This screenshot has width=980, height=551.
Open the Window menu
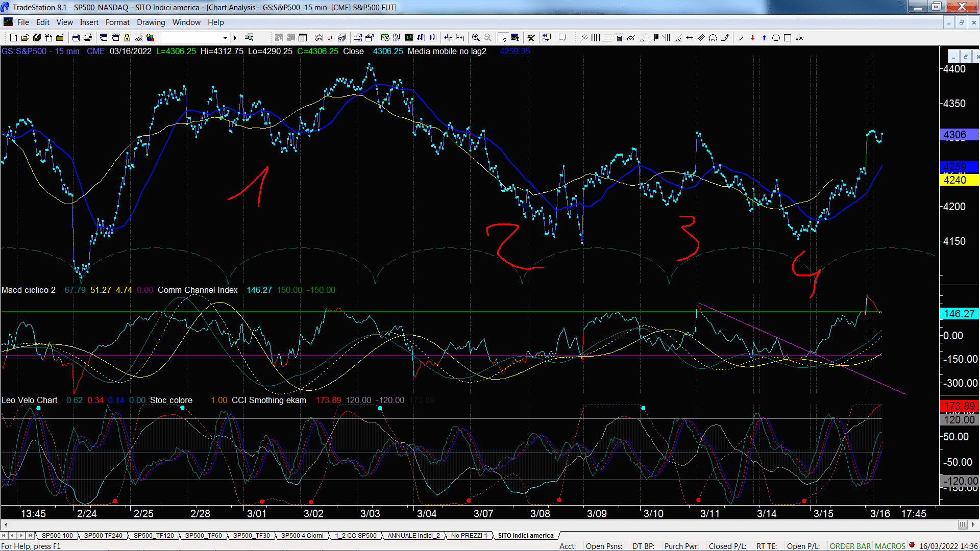click(x=186, y=22)
